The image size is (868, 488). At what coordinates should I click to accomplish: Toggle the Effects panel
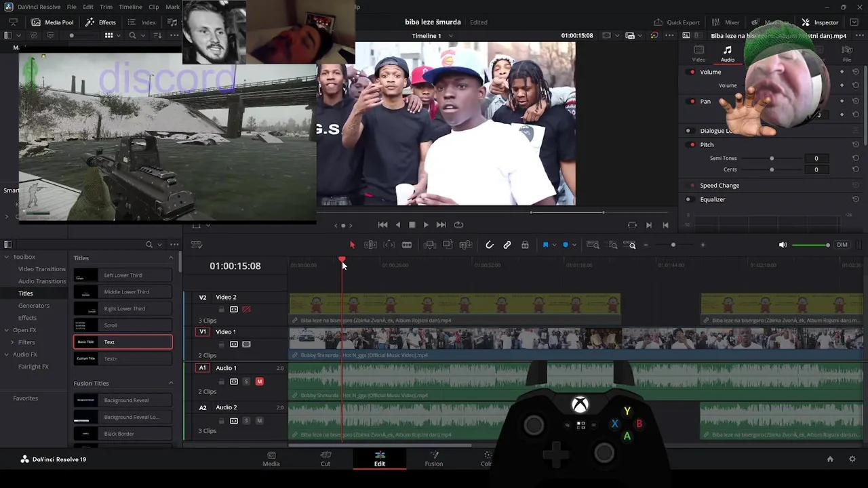pyautogui.click(x=100, y=22)
